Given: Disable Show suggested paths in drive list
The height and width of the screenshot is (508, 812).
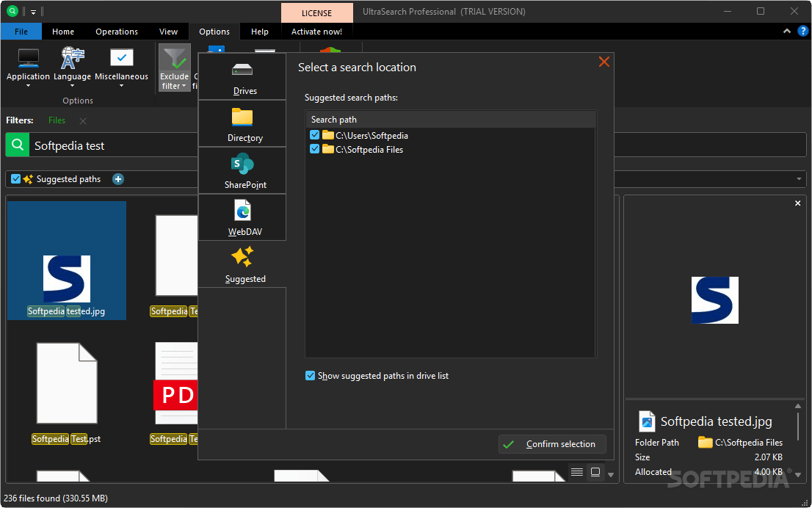Looking at the screenshot, I should (311, 375).
